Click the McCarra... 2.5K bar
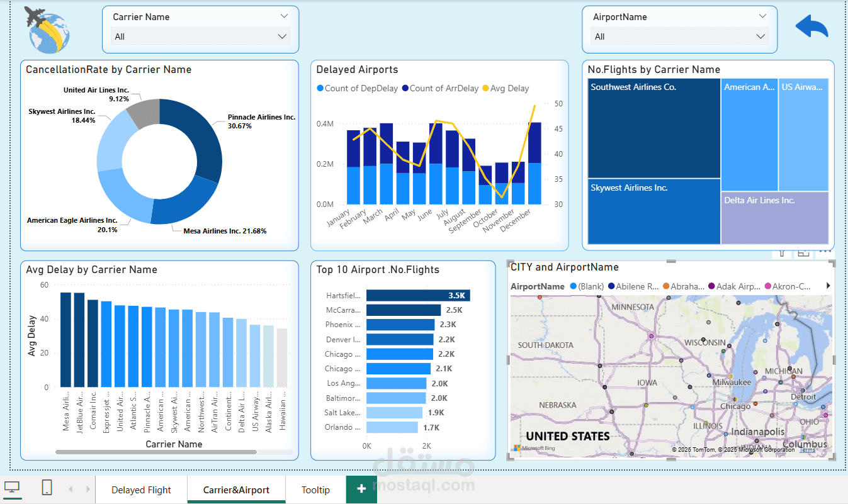Viewport: 848px width, 504px height. 404,310
